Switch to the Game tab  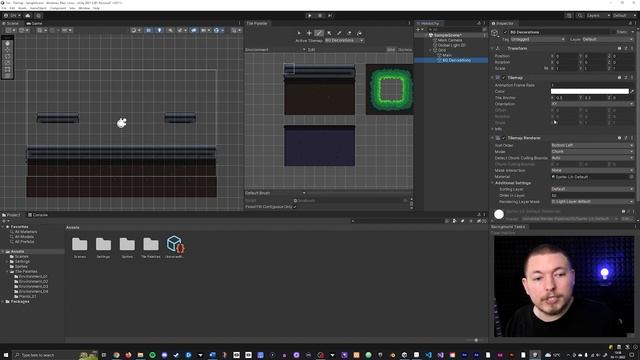tap(34, 23)
